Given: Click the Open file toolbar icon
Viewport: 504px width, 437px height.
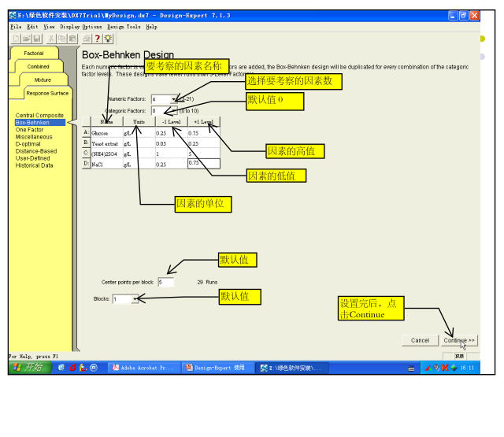Looking at the screenshot, I should tap(26, 38).
